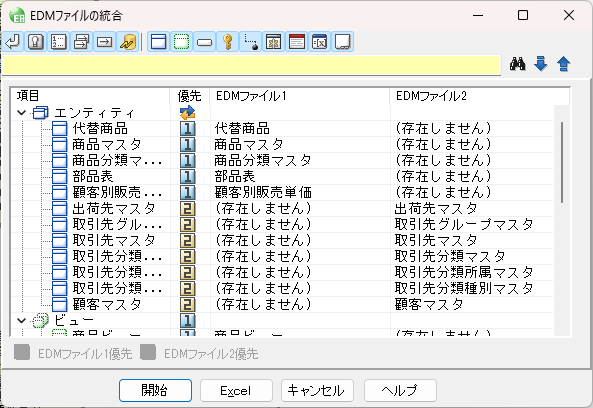Click the vertical scrollbar thumb of the list

pos(562,162)
